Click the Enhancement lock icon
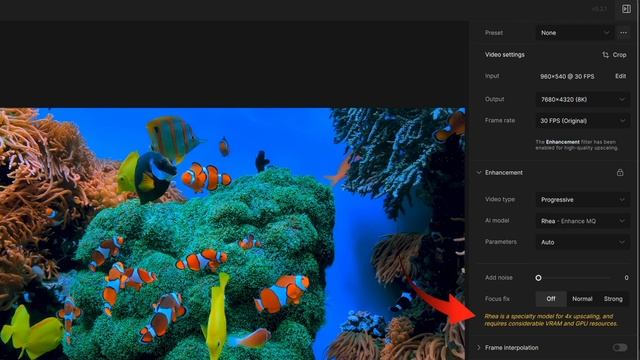The image size is (640, 360). (x=620, y=173)
